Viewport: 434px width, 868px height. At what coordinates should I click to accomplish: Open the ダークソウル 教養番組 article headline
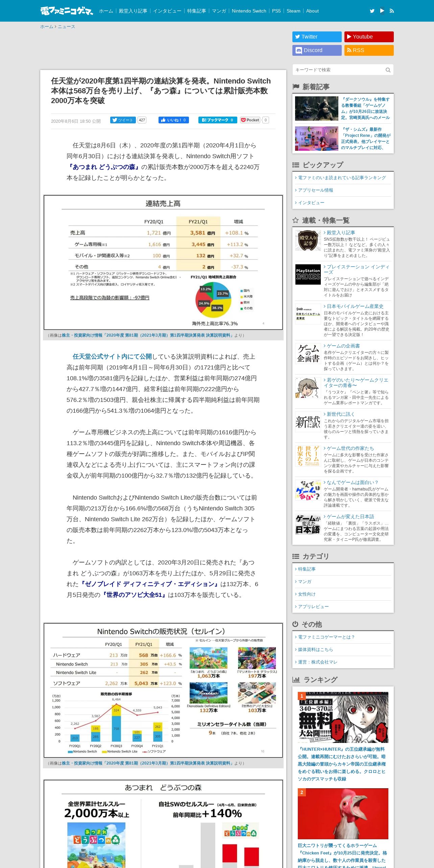[x=365, y=108]
